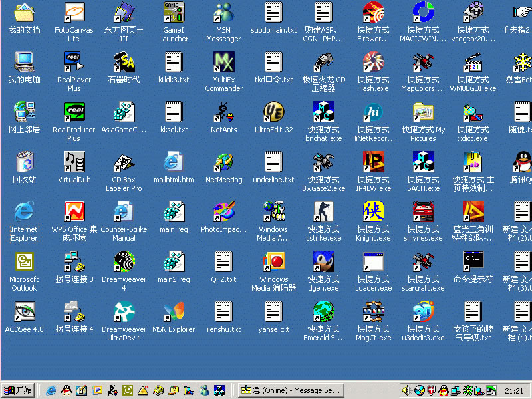
Task: Select the renshu.txt text file
Action: (x=223, y=311)
